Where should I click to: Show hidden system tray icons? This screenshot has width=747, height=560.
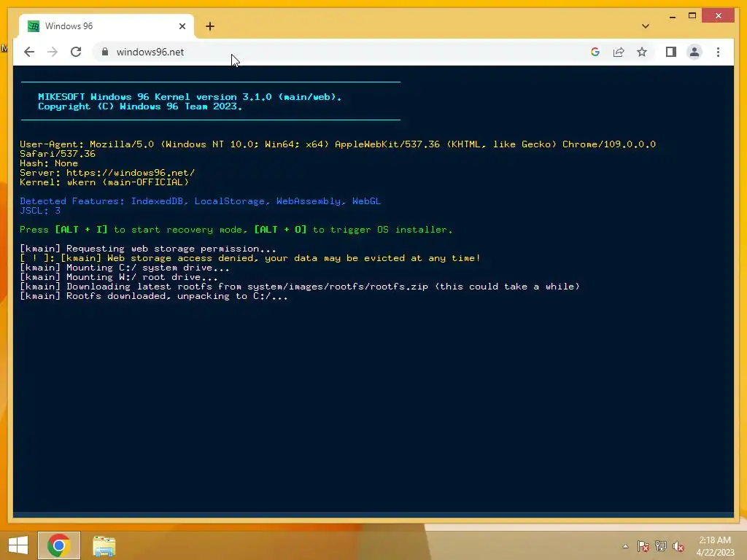click(625, 546)
